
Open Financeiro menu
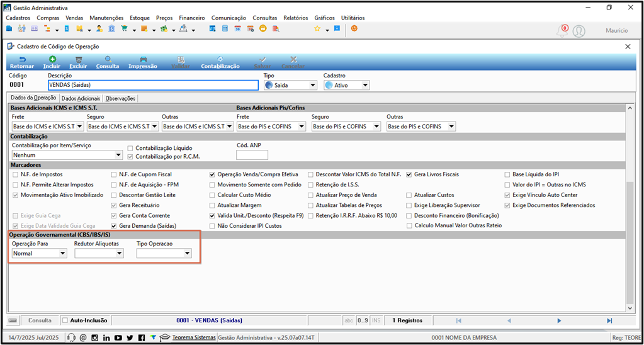[x=192, y=18]
